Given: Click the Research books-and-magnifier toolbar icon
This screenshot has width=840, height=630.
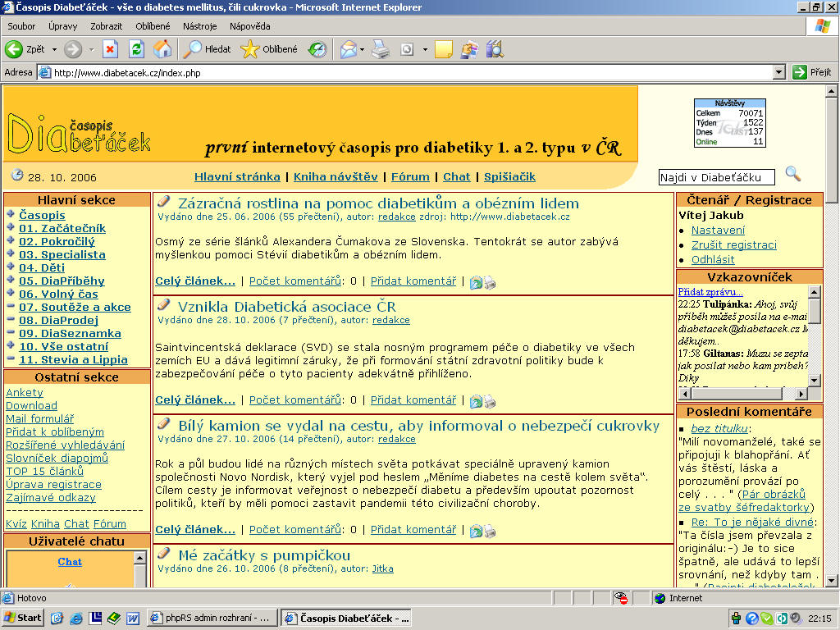Looking at the screenshot, I should [495, 50].
